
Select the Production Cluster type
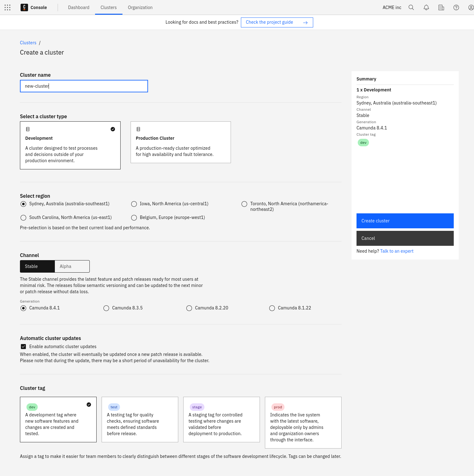click(x=180, y=142)
